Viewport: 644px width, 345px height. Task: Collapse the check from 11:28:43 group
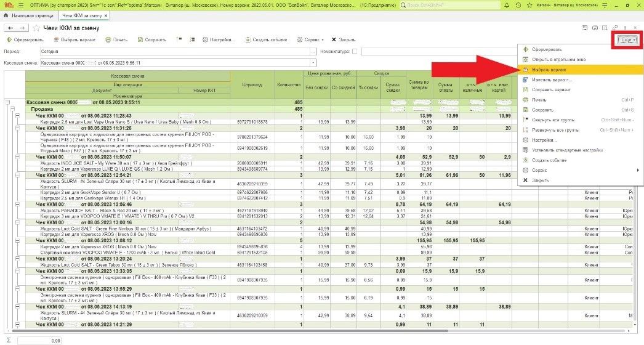click(x=17, y=116)
